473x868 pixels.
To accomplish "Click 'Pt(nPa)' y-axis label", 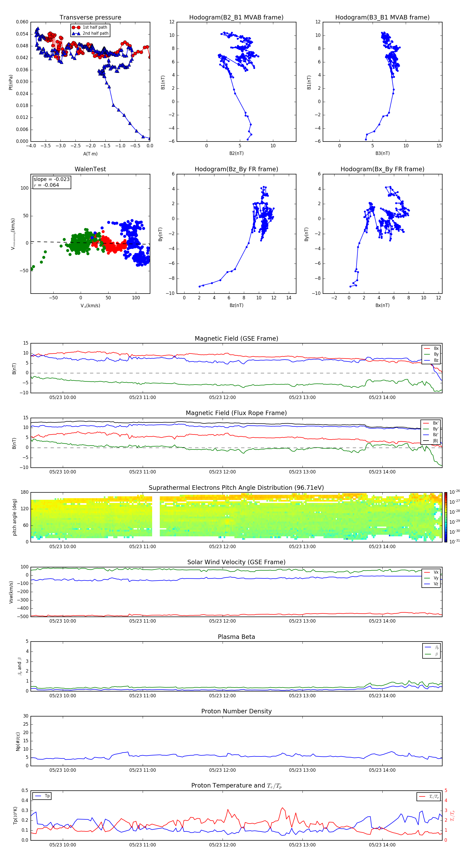I will tap(11, 82).
